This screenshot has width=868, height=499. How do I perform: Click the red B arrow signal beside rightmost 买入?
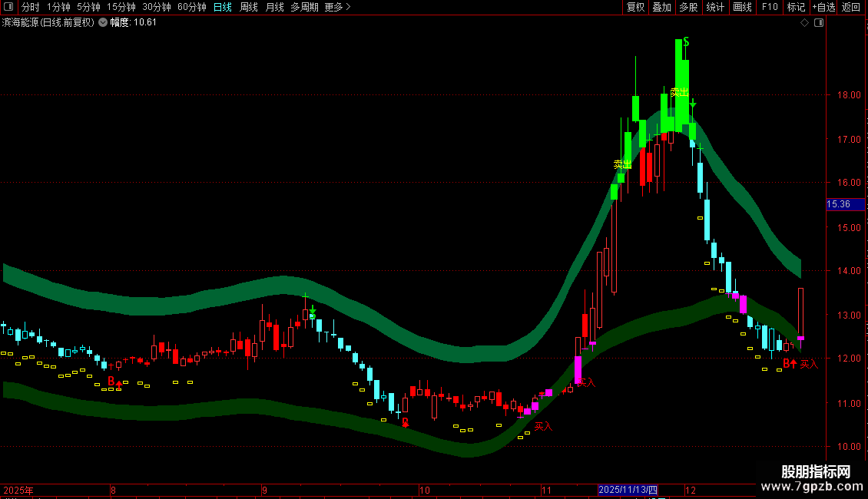[x=790, y=363]
